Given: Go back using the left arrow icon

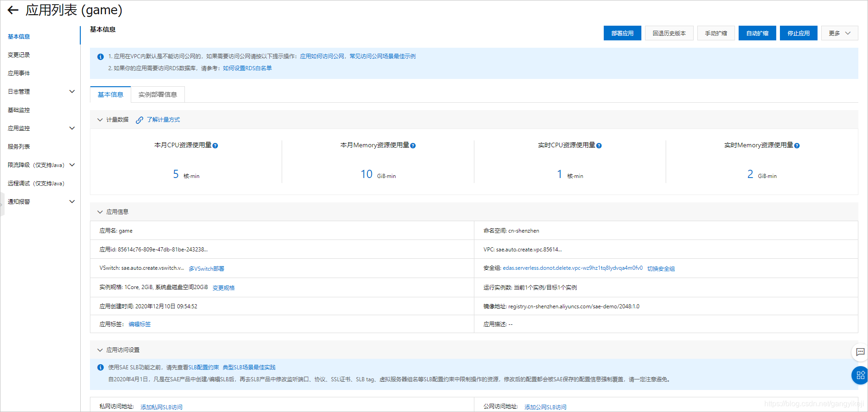Looking at the screenshot, I should (13, 10).
